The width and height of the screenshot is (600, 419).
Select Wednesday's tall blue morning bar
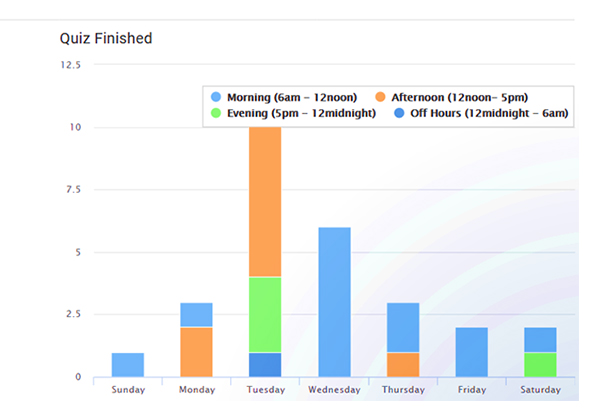click(334, 302)
